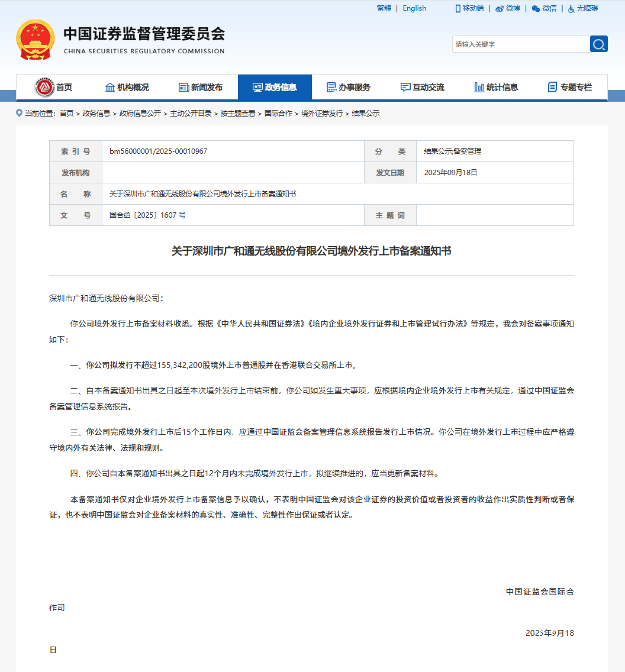Click the CSRC national emblem logo
625x672 pixels.
(34, 40)
